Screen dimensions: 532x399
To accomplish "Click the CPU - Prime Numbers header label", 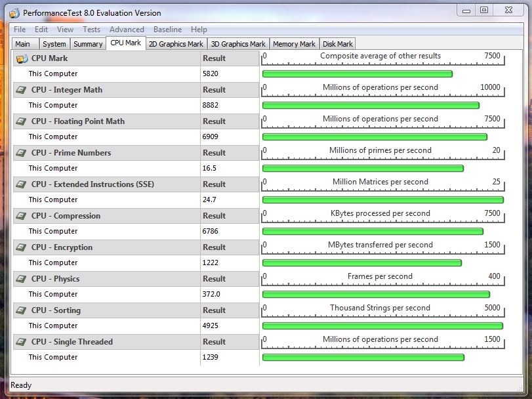I will (x=72, y=153).
